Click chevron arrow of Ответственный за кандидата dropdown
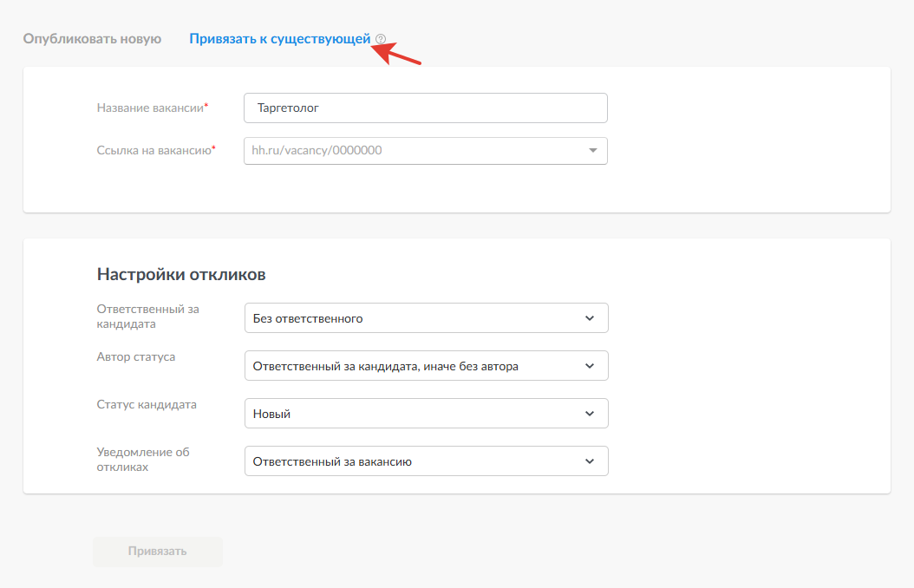The height and width of the screenshot is (588, 914). pos(590,318)
